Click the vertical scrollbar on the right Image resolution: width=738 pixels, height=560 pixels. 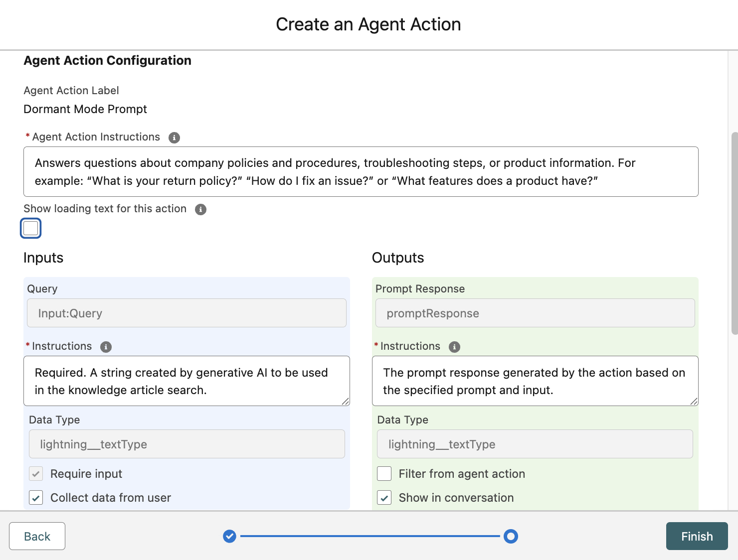[x=734, y=233]
